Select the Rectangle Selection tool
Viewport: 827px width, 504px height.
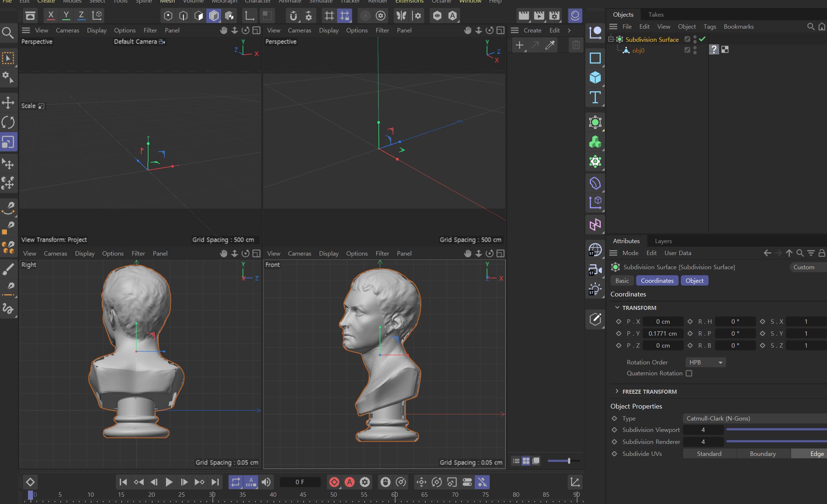(8, 58)
